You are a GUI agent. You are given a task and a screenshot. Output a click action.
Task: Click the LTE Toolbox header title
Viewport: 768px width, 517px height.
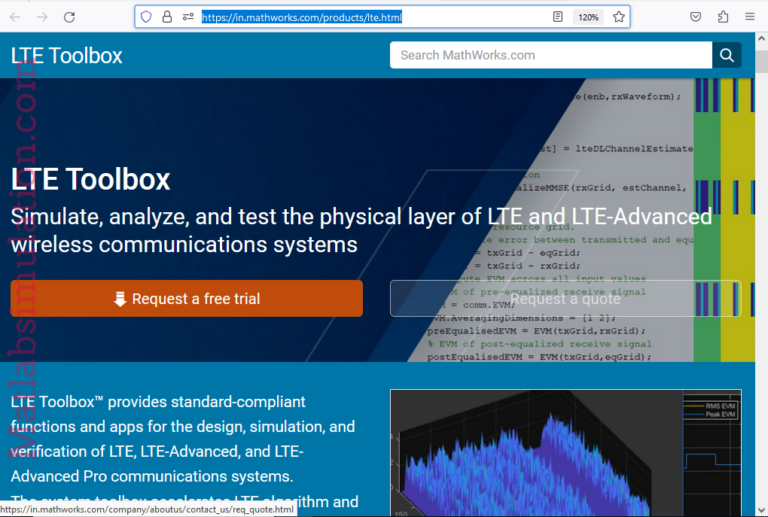pos(67,56)
